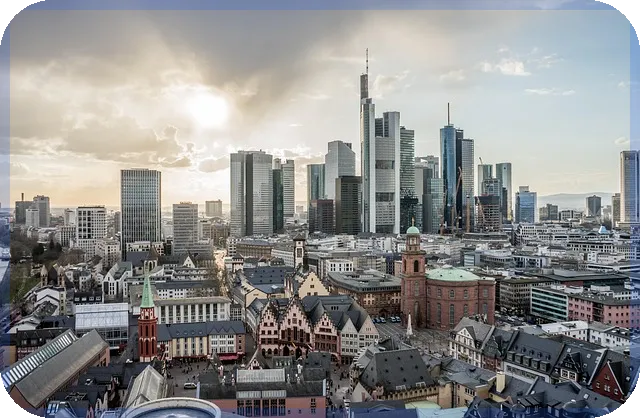
Task: Select the red gabled house at lower right
Action: coord(610,378)
